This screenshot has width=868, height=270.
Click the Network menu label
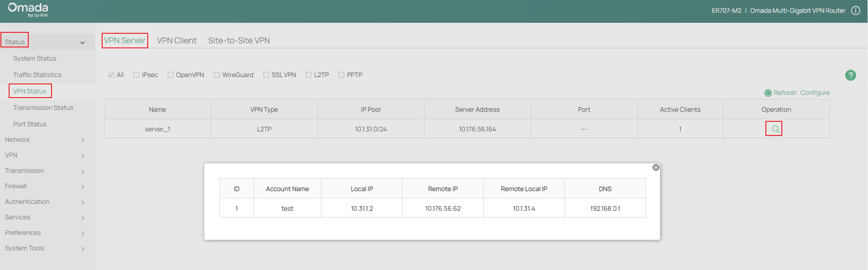pyautogui.click(x=17, y=140)
